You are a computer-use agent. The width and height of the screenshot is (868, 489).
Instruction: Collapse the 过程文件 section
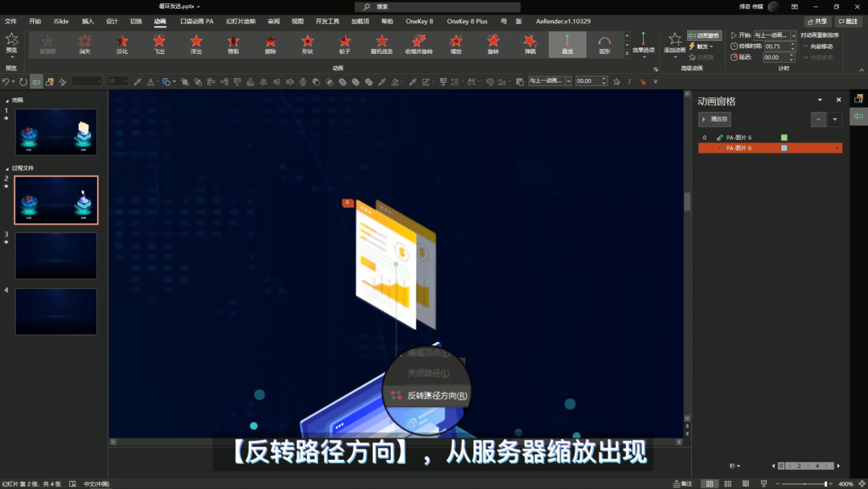(x=6, y=168)
